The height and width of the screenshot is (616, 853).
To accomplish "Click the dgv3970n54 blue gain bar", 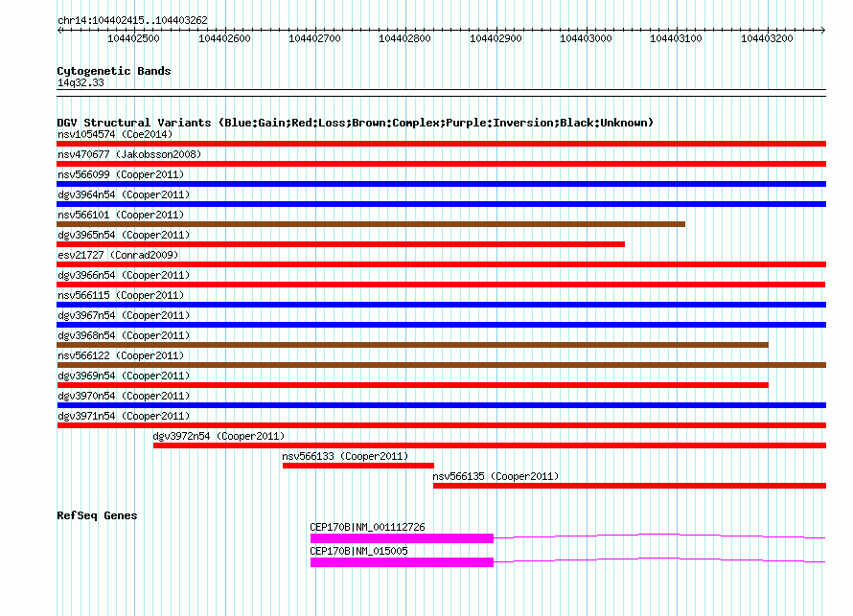I will (441, 405).
